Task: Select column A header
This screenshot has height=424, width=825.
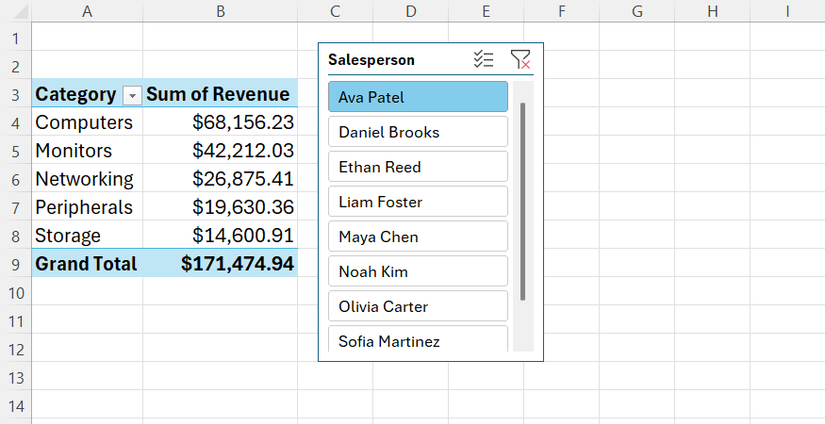Action: [87, 11]
